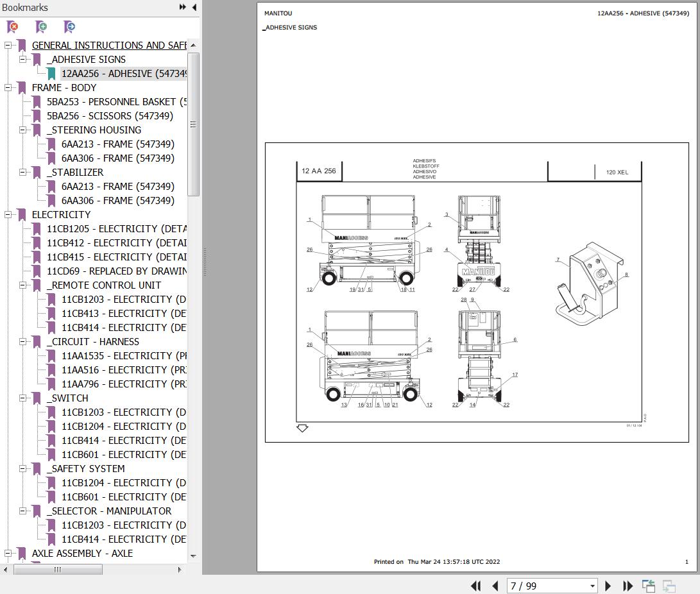Open 11CB601 under _SWITCH
This screenshot has height=594, width=700.
(x=124, y=455)
